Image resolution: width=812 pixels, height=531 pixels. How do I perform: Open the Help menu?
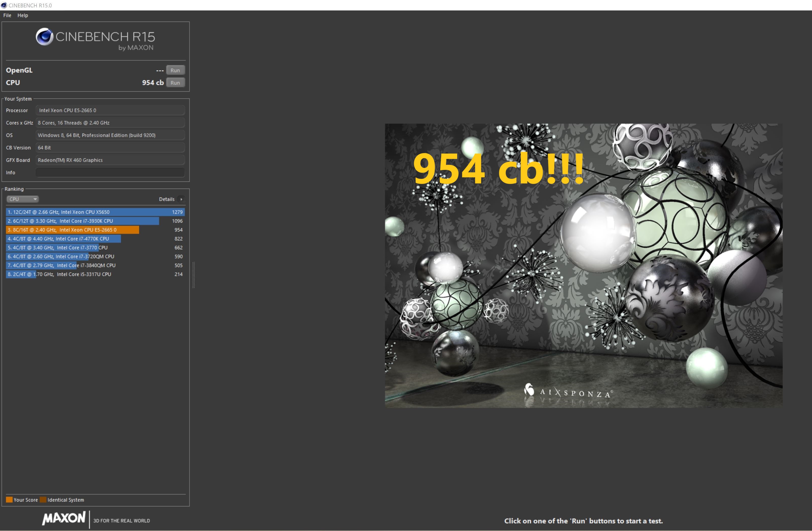23,15
